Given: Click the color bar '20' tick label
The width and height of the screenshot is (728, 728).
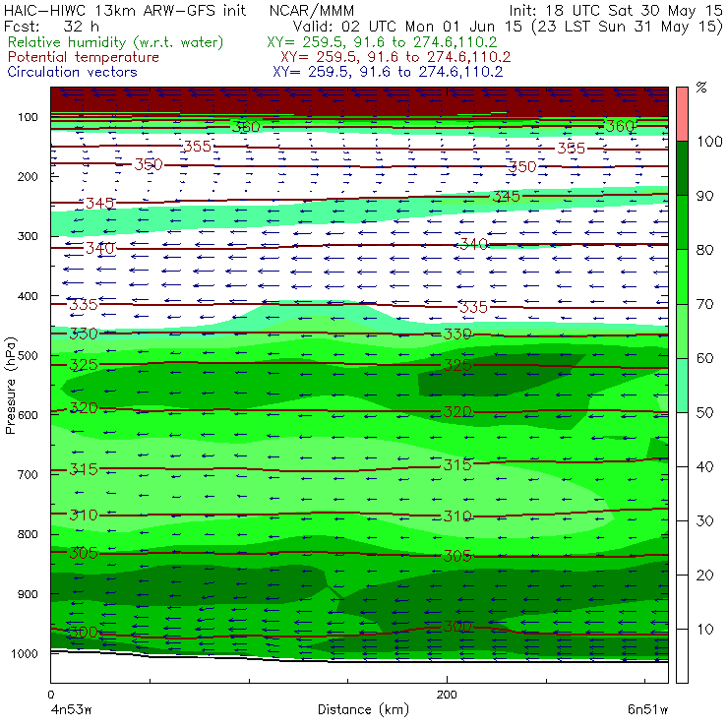Looking at the screenshot, I should pyautogui.click(x=704, y=576).
